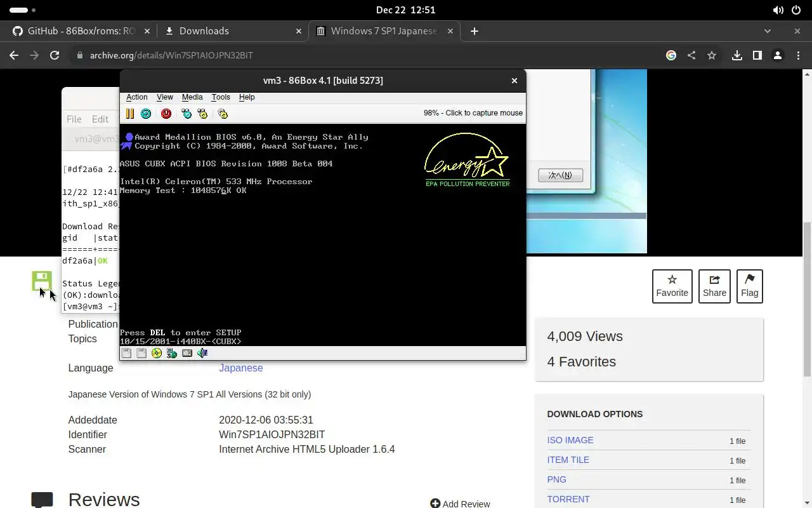Open a new browser tab
Viewport: 812px width, 508px height.
tap(475, 31)
